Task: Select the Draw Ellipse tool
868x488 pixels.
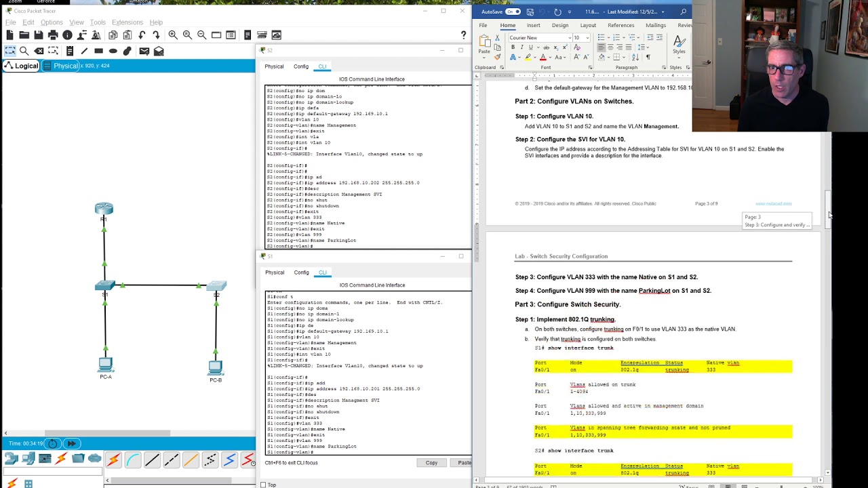Action: [113, 51]
